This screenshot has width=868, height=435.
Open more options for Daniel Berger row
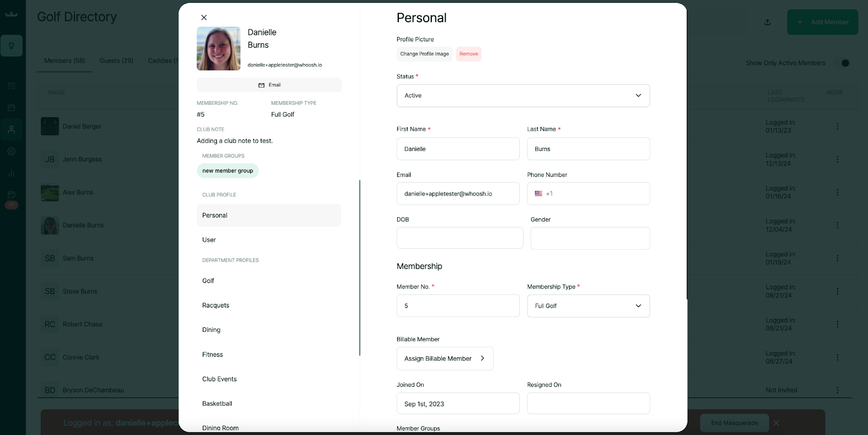(837, 127)
